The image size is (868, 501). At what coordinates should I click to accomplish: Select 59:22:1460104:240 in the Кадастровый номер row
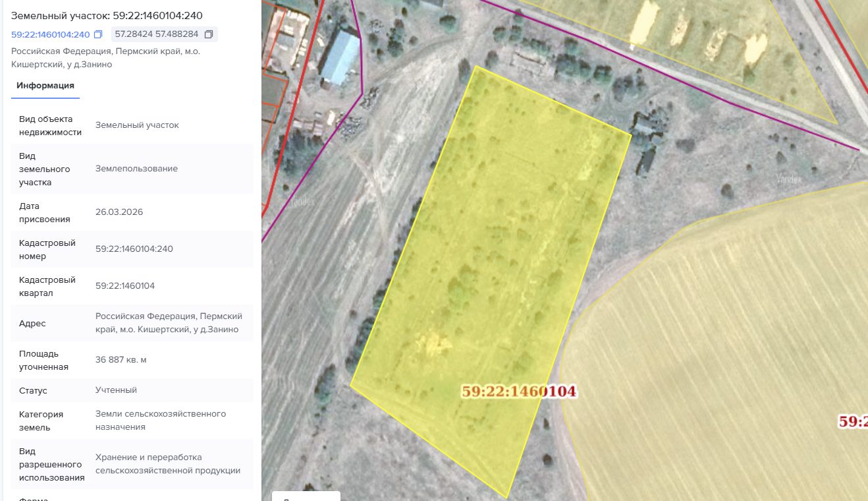(134, 249)
